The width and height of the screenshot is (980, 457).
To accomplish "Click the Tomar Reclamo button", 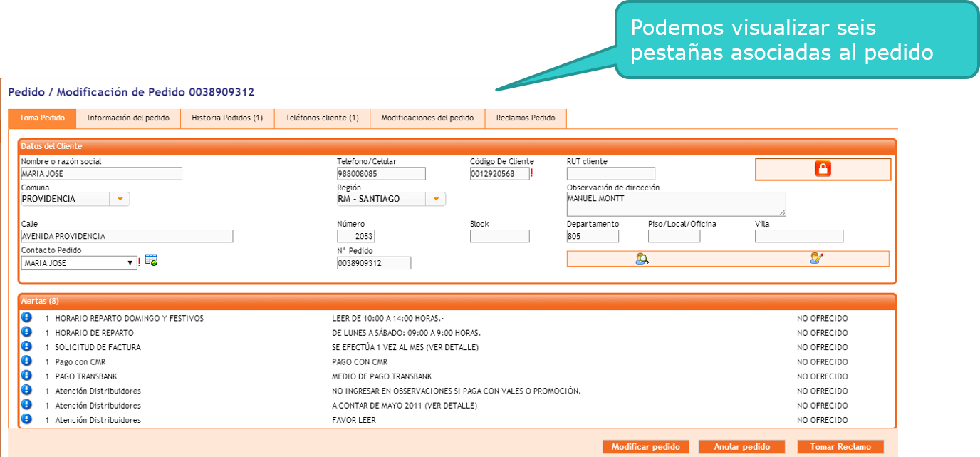I will coord(840,447).
